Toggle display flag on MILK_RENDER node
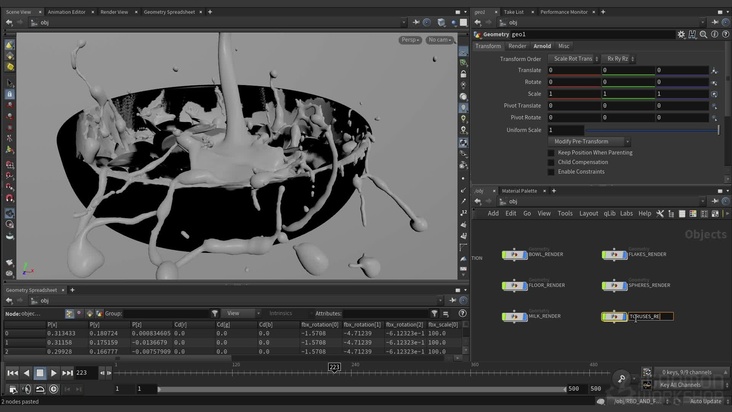Screen dimensions: 732x412 (x=525, y=317)
